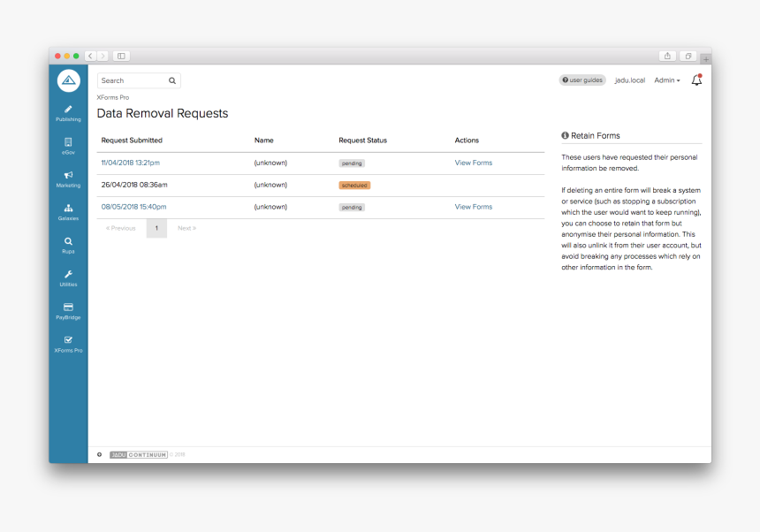Open the notifications bell

(x=696, y=80)
